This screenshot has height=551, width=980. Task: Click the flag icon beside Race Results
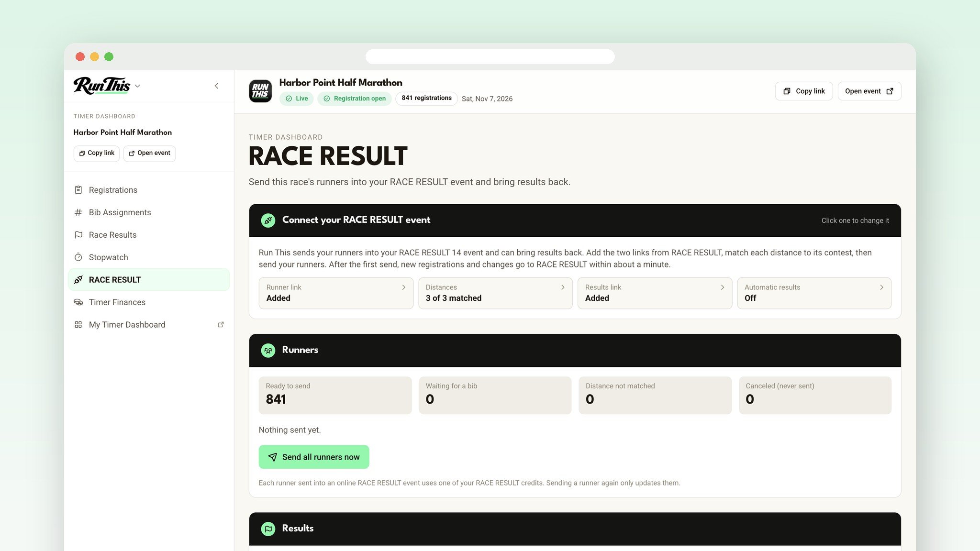tap(78, 235)
